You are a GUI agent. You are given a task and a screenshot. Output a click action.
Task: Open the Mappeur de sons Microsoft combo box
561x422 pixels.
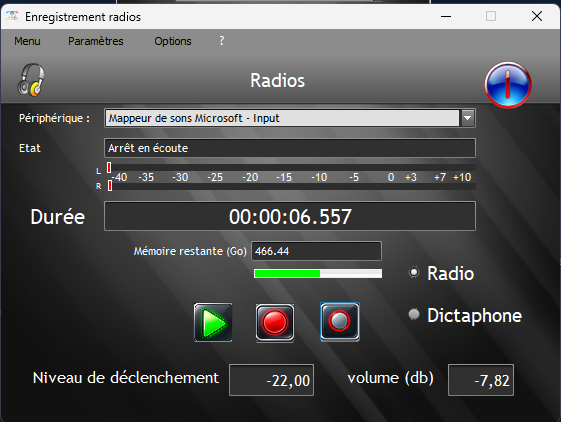tap(290, 118)
